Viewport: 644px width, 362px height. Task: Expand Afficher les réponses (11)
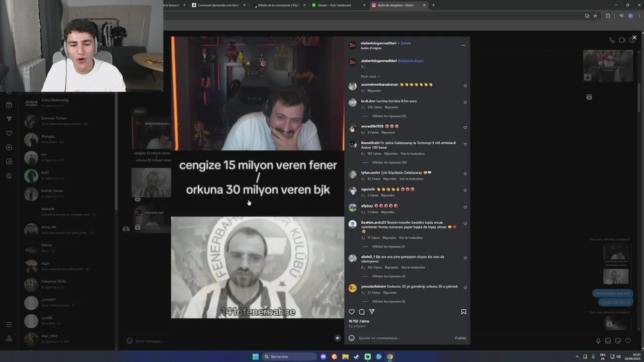(389, 116)
